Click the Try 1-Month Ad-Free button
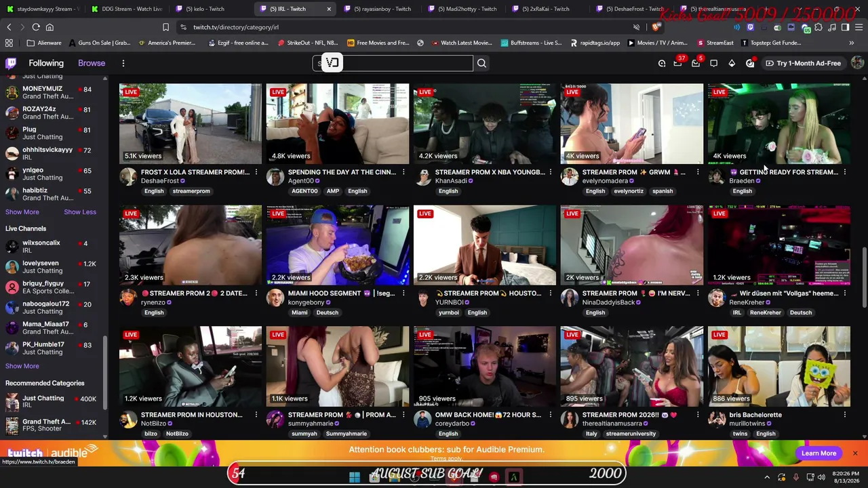The width and height of the screenshot is (868, 488). pos(803,63)
